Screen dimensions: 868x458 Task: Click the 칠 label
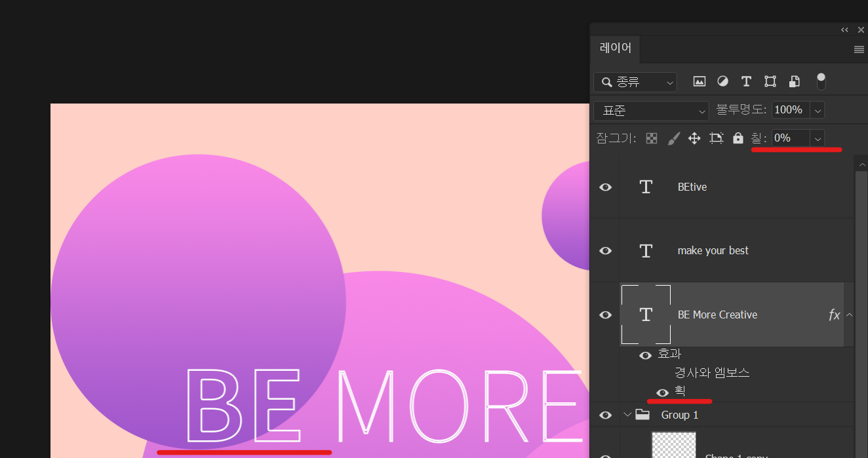click(x=759, y=138)
